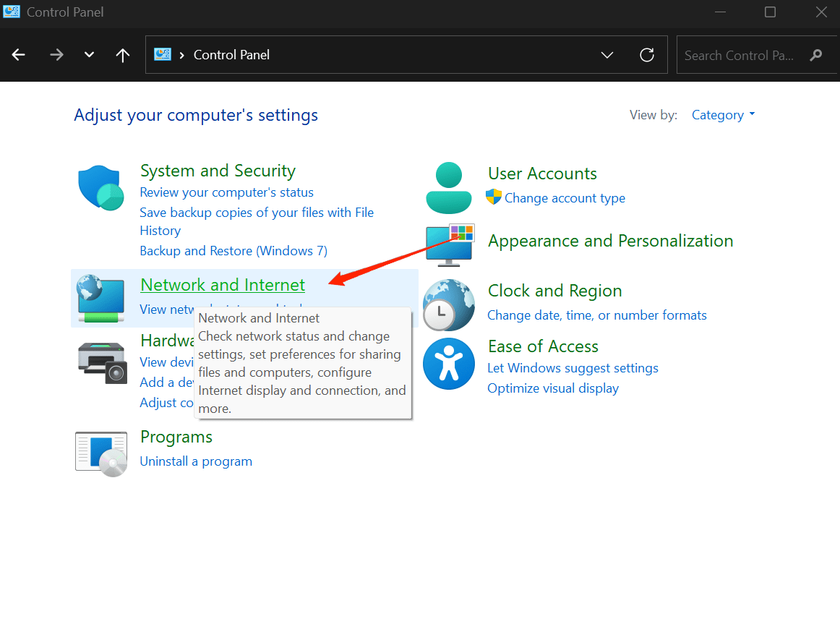Go up one level with up arrow
Image resolution: width=840 pixels, height=632 pixels.
123,55
